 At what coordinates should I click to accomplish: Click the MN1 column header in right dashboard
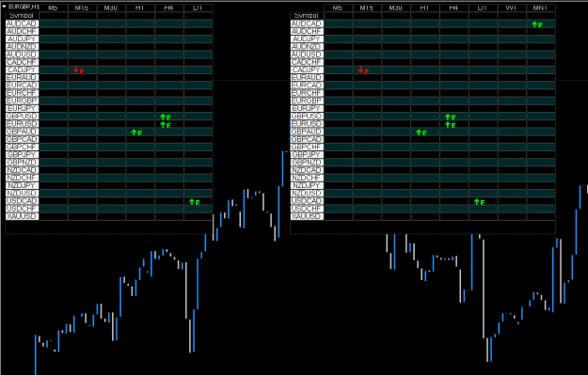pos(540,8)
